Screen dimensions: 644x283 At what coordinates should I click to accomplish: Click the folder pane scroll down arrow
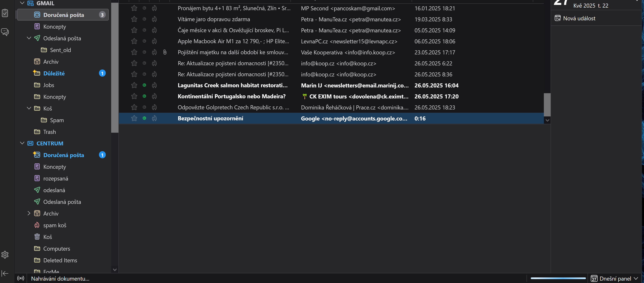pos(115,270)
